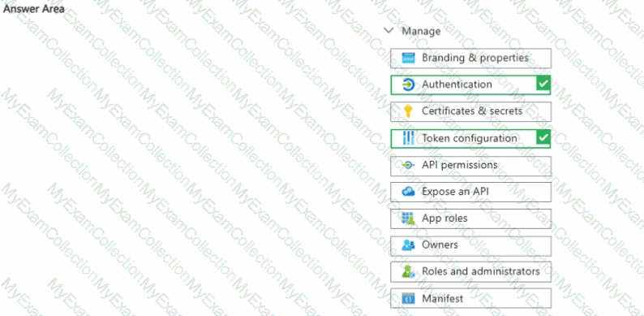
Task: Click the App roles grid icon
Action: 408,219
